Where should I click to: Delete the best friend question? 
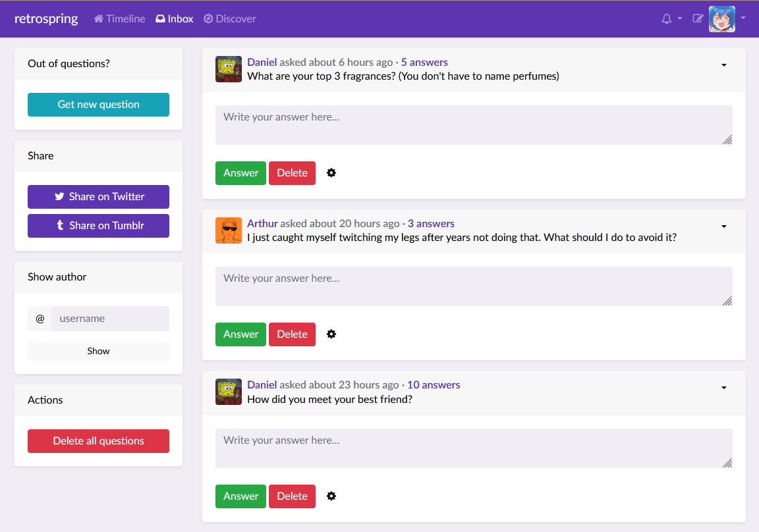point(292,496)
